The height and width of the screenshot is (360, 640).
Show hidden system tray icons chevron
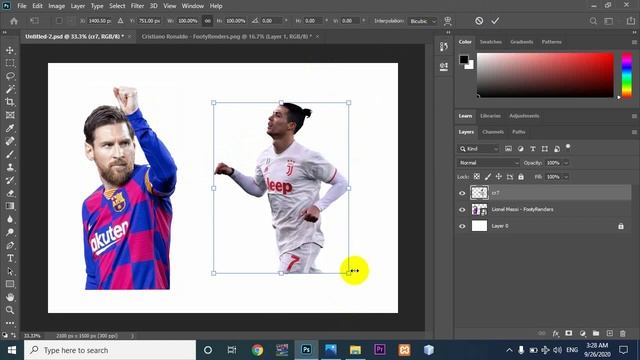point(509,350)
